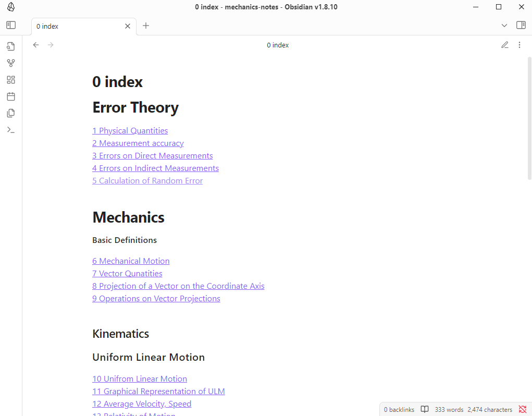Click the "0 backlinks" status bar item
This screenshot has width=532, height=416.
click(399, 409)
